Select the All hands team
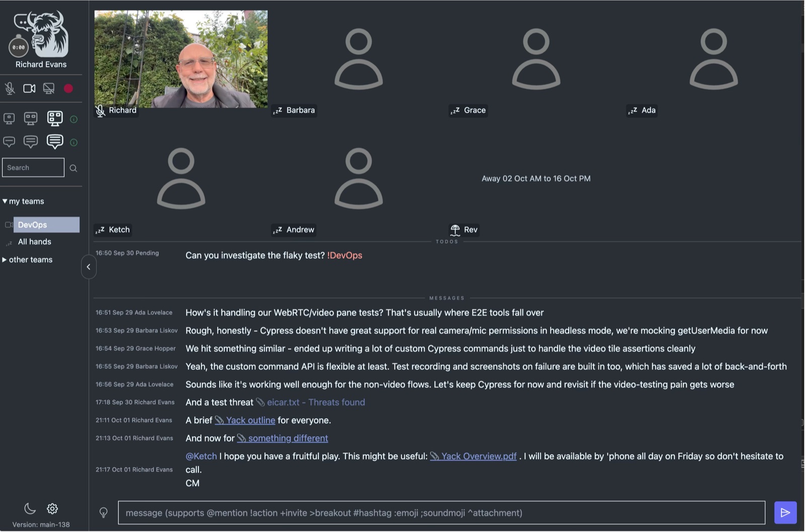 34,242
